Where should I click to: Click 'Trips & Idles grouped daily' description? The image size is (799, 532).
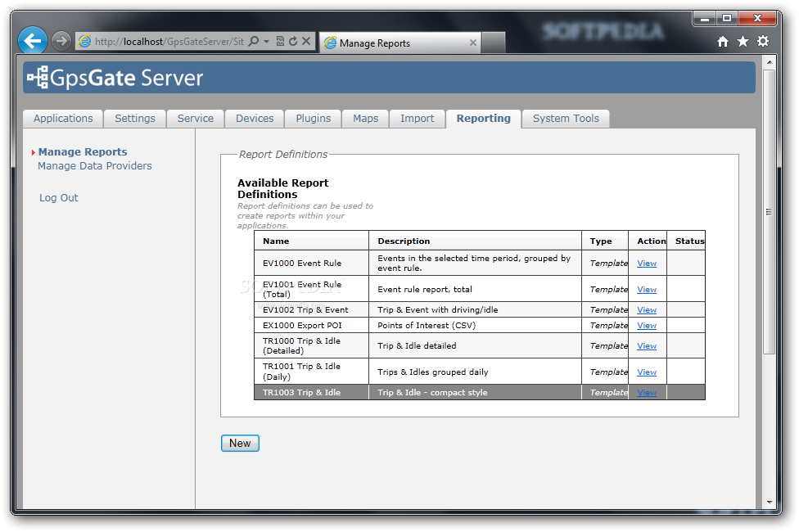475,372
